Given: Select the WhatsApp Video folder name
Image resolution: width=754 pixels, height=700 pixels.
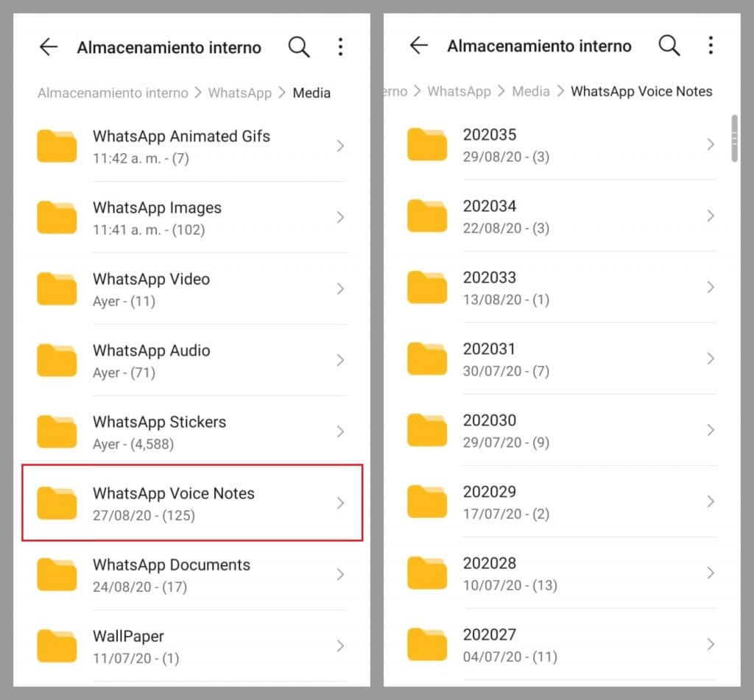Looking at the screenshot, I should coord(152,279).
